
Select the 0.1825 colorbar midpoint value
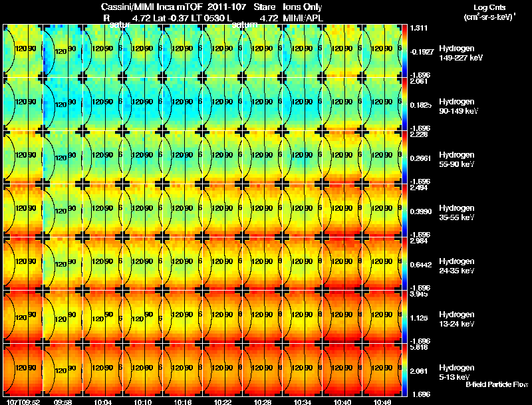(x=421, y=105)
